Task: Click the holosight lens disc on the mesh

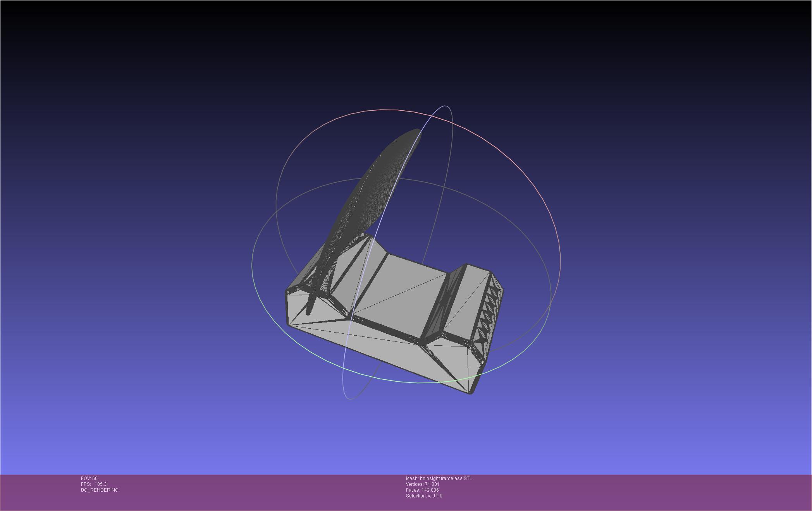Action: pyautogui.click(x=372, y=194)
